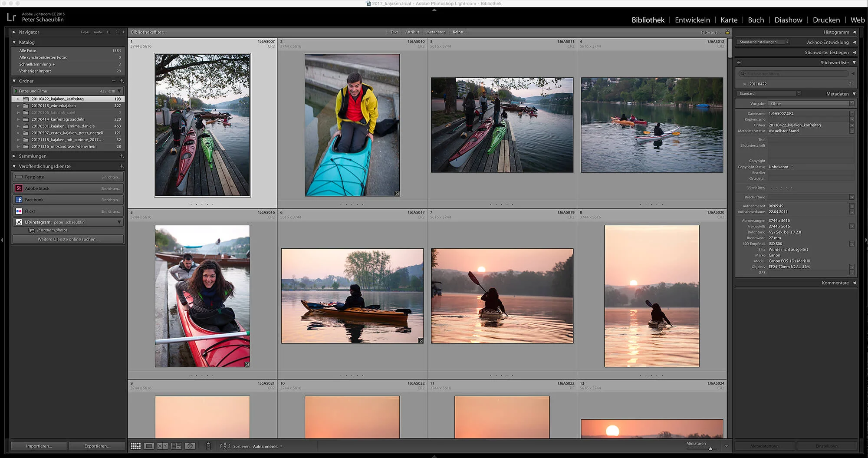The height and width of the screenshot is (458, 868).
Task: Set rating dots under thumbnail 1
Action: point(202,204)
